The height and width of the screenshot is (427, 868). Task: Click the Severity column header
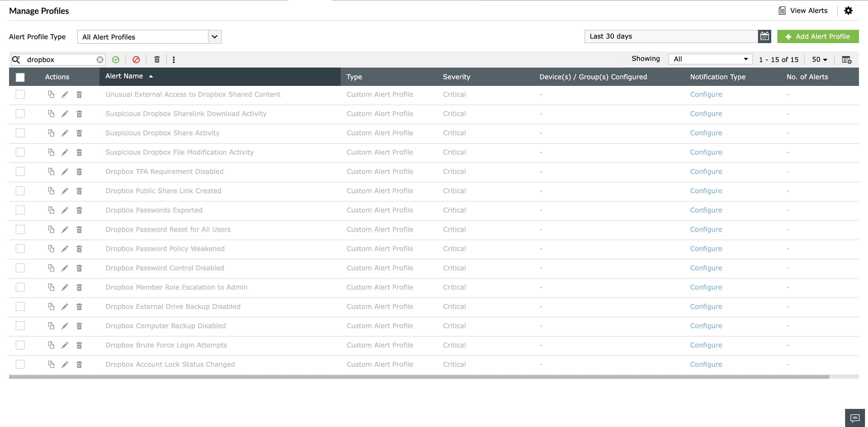(456, 77)
